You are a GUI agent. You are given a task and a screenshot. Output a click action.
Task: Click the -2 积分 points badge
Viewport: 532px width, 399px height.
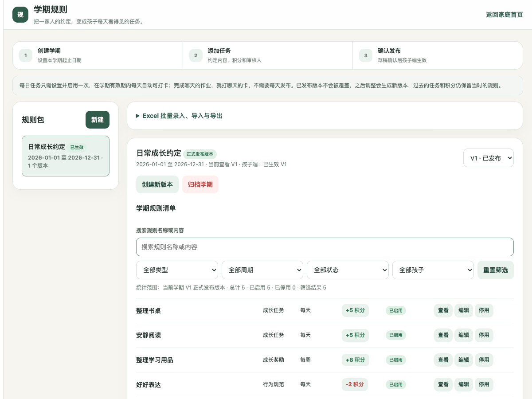point(355,384)
